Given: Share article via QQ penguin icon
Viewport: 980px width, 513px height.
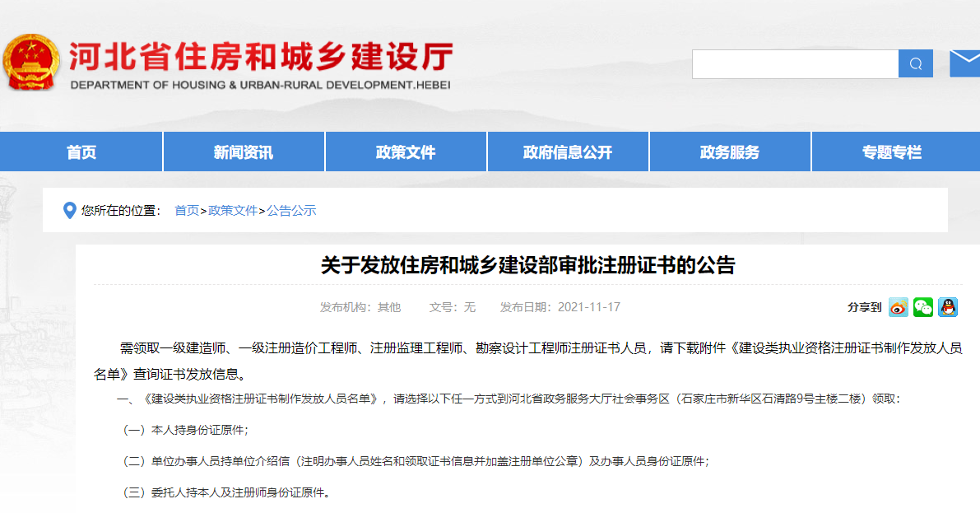Looking at the screenshot, I should click(x=948, y=307).
